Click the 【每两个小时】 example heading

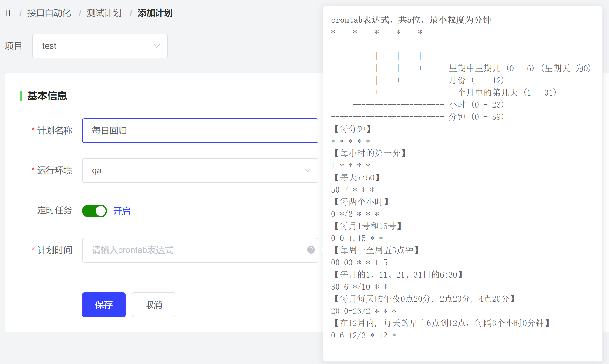click(361, 202)
